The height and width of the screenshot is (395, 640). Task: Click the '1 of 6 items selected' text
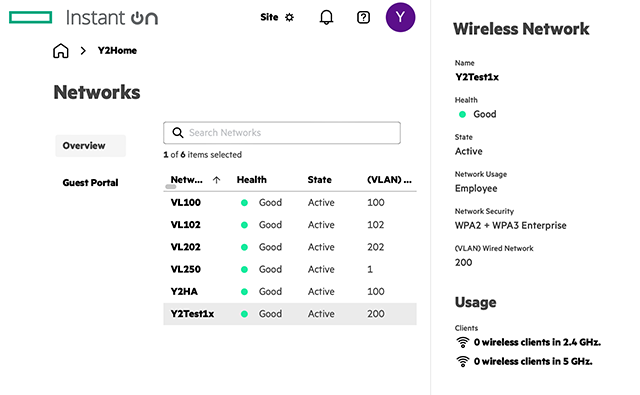tap(202, 155)
